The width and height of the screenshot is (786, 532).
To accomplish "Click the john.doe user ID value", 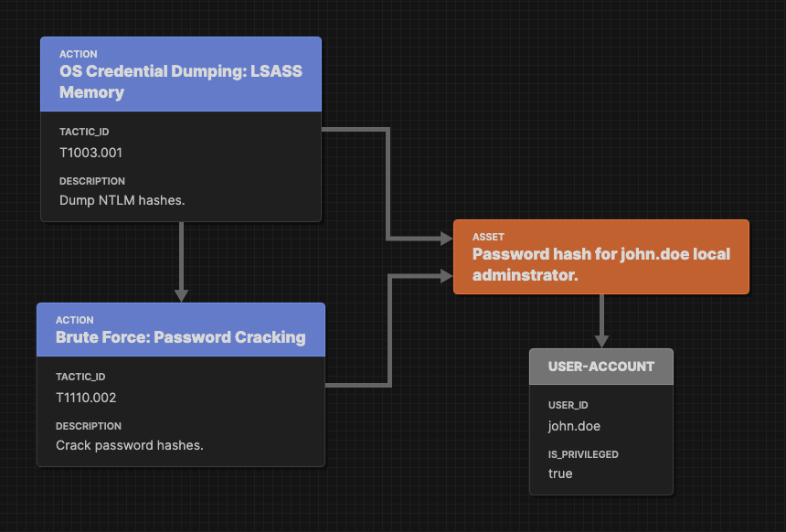I will click(x=574, y=426).
